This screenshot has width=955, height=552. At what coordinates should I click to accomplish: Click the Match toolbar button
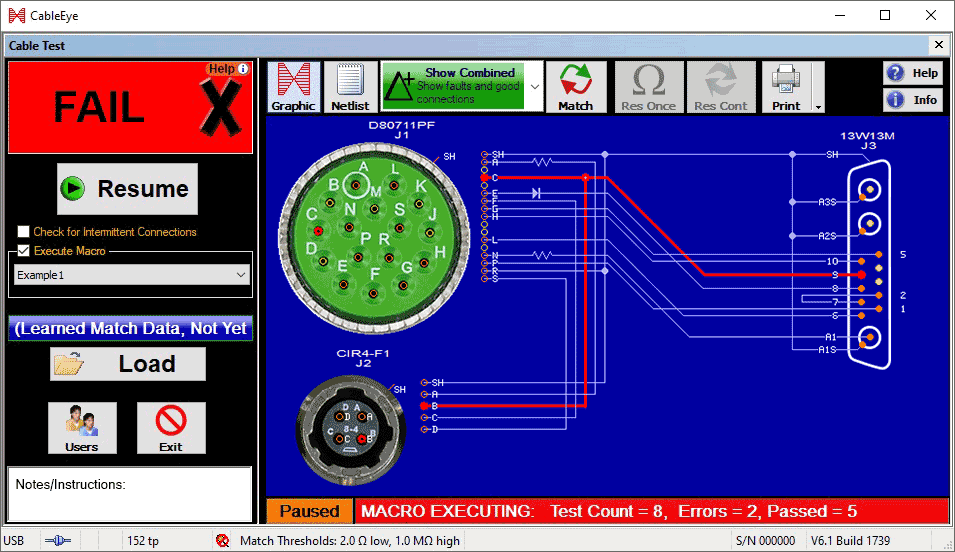coord(575,87)
